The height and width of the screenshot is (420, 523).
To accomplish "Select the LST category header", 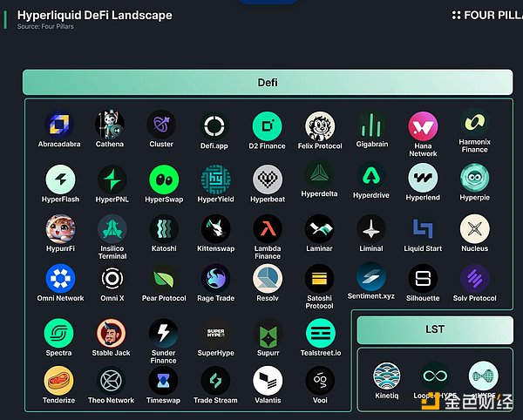I will [434, 329].
